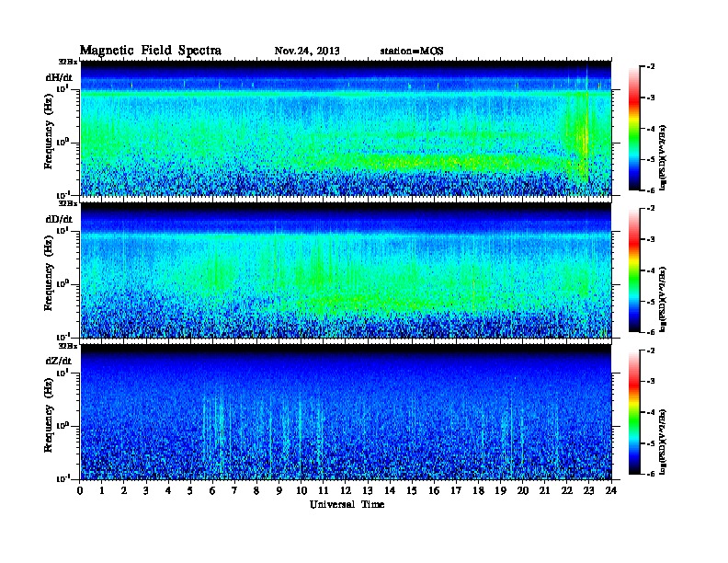Click the -2 tick on dZ/dt color scale

click(651, 350)
